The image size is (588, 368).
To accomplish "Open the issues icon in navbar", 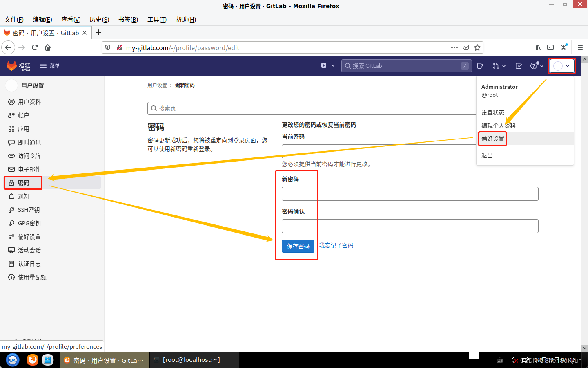I will coord(480,66).
